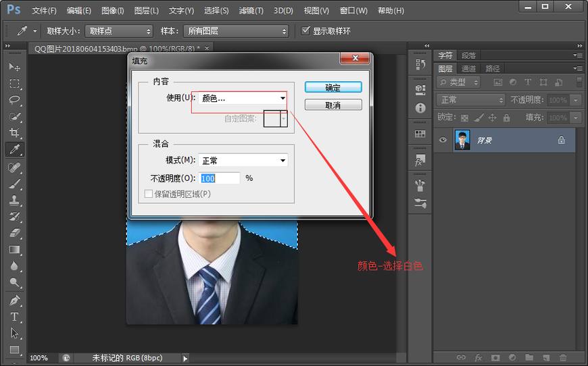Select the Move tool
Viewport: 588px width, 366px height.
tap(15, 67)
